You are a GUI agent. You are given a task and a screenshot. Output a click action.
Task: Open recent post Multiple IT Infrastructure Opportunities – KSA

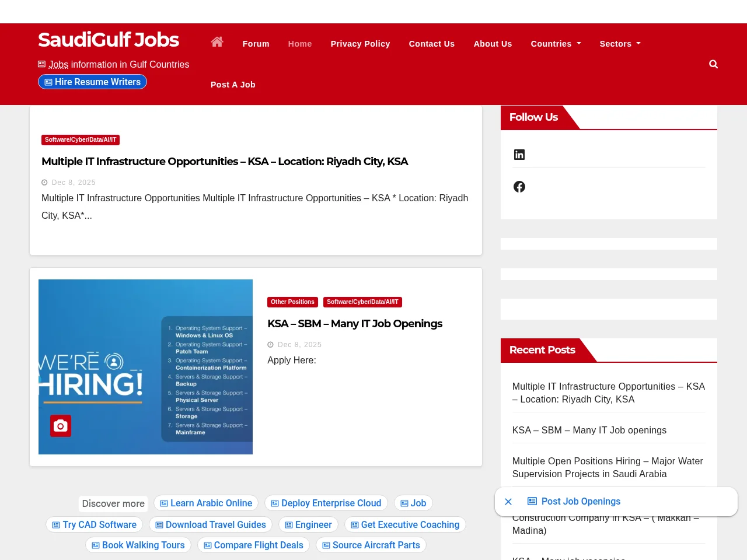(x=609, y=393)
